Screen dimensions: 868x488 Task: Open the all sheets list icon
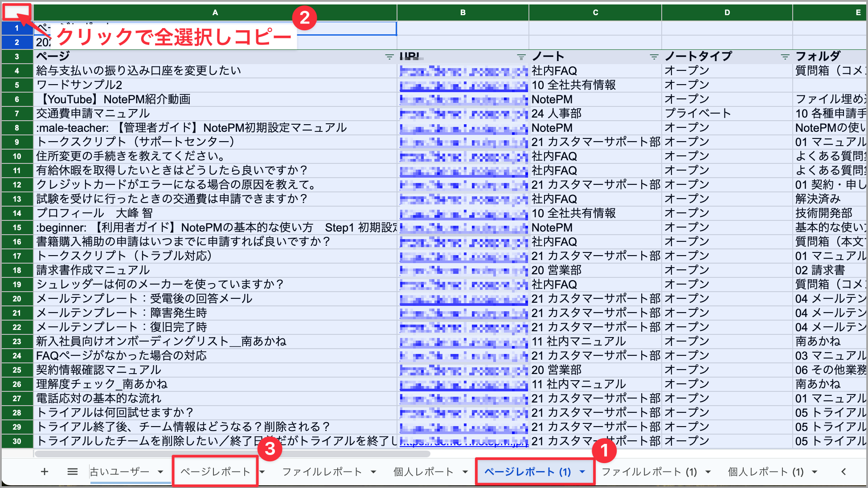coord(72,472)
